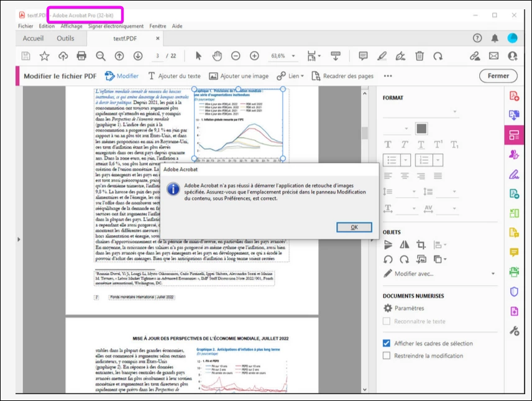Enable Restreindre la modification checkbox
Screen dimensions: 532x401
(x=387, y=356)
